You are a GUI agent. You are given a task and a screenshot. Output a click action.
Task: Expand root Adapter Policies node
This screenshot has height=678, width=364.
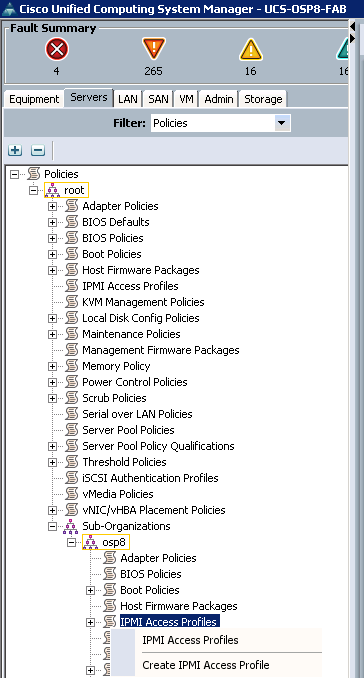coord(52,206)
